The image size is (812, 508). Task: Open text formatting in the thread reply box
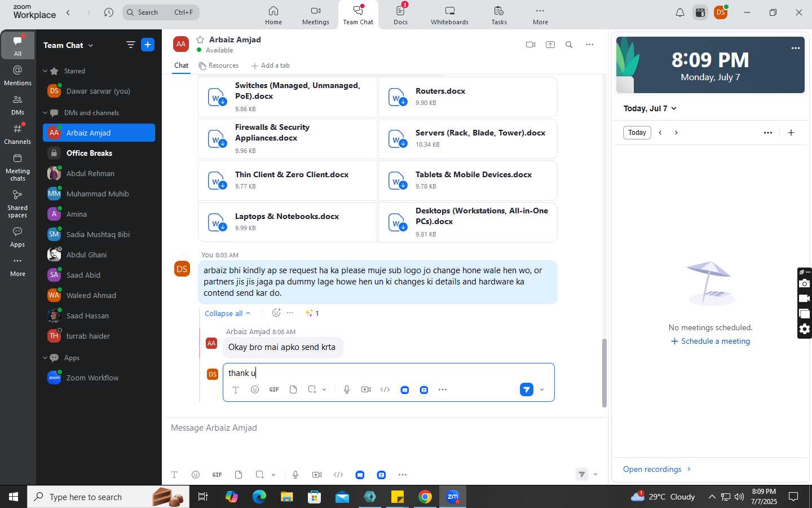coord(236,389)
